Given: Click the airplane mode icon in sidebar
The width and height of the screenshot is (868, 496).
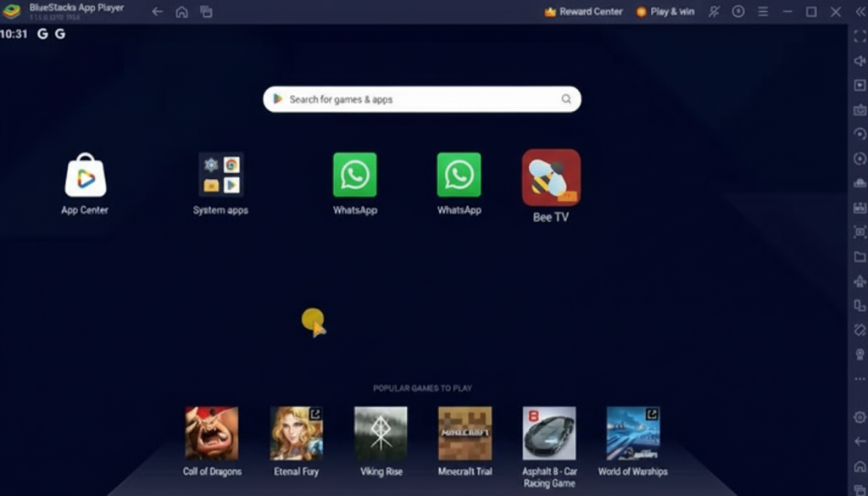Looking at the screenshot, I should 860,281.
